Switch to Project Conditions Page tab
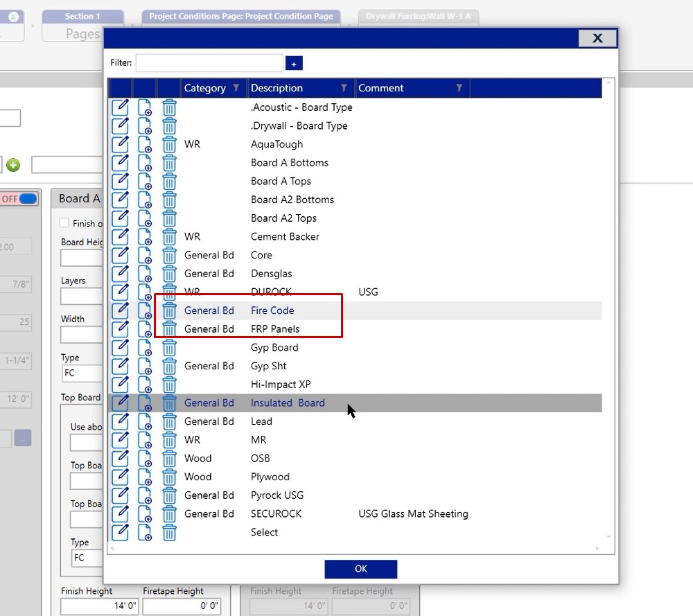This screenshot has width=693, height=616. pyautogui.click(x=241, y=17)
